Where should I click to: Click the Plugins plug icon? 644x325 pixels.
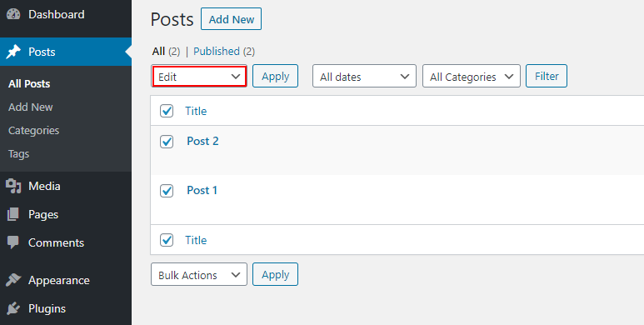point(13,308)
